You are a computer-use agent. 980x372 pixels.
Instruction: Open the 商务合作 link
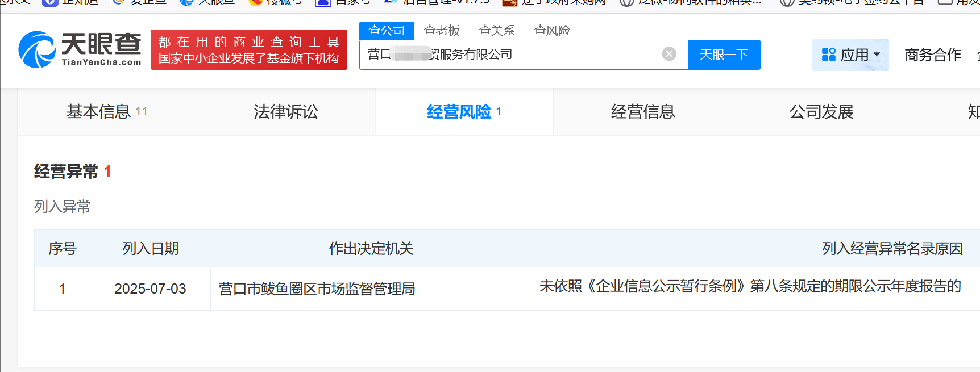[932, 55]
